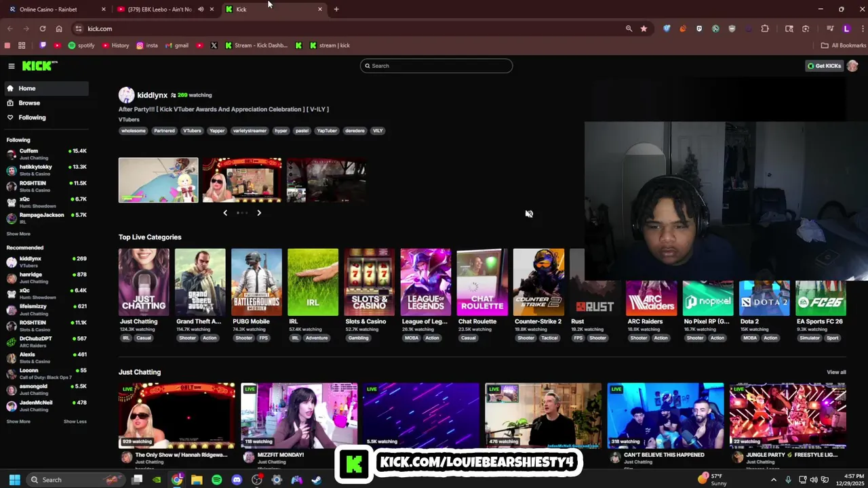Viewport: 868px width, 488px height.
Task: Open Spotify from the taskbar
Action: coord(217,480)
